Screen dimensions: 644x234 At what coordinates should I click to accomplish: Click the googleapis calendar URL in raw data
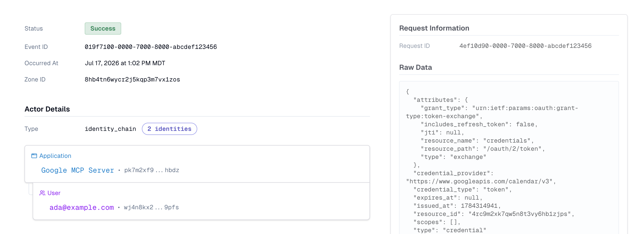click(x=481, y=181)
